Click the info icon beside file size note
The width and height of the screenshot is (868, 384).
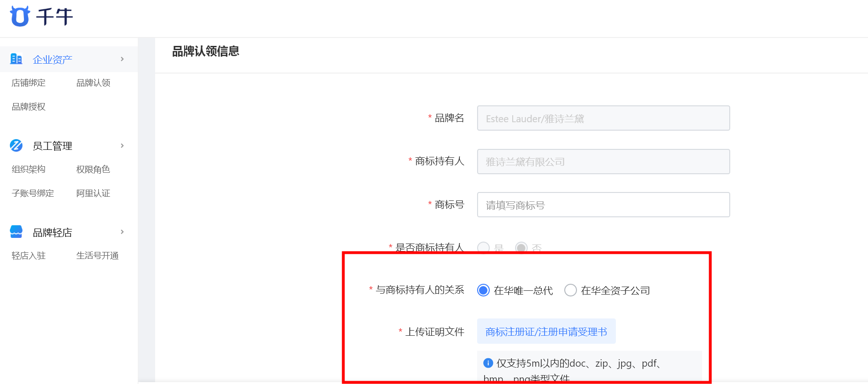[488, 363]
